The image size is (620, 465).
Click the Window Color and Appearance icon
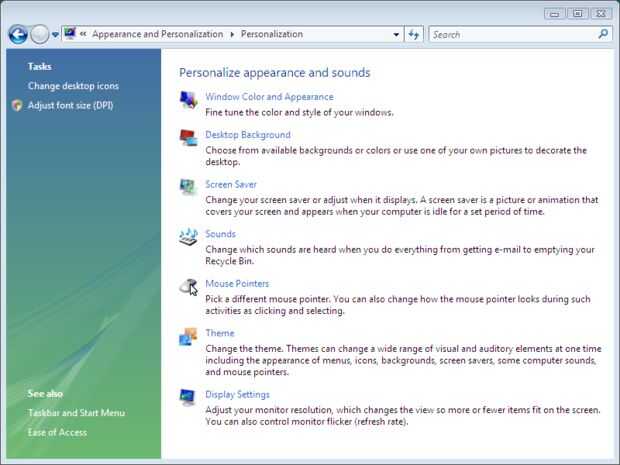point(188,99)
